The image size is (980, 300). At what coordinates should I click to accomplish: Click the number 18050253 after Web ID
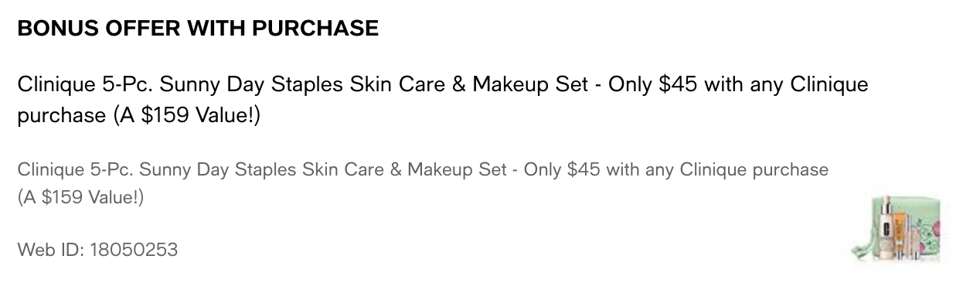[134, 250]
